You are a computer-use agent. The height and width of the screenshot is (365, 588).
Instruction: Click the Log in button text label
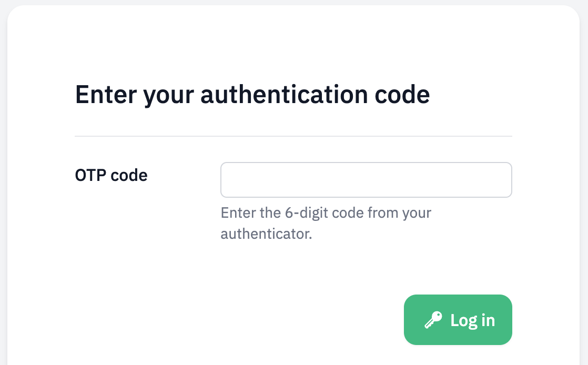tap(472, 320)
